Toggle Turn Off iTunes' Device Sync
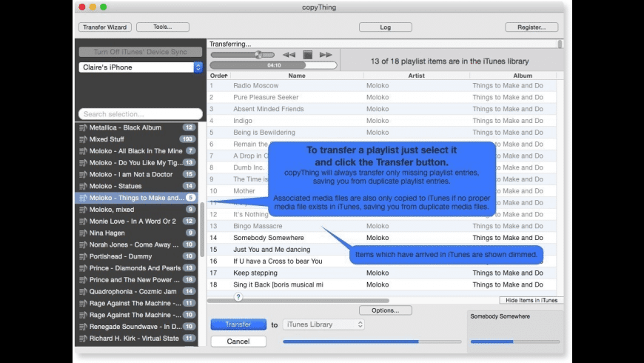644x363 pixels. [x=140, y=52]
